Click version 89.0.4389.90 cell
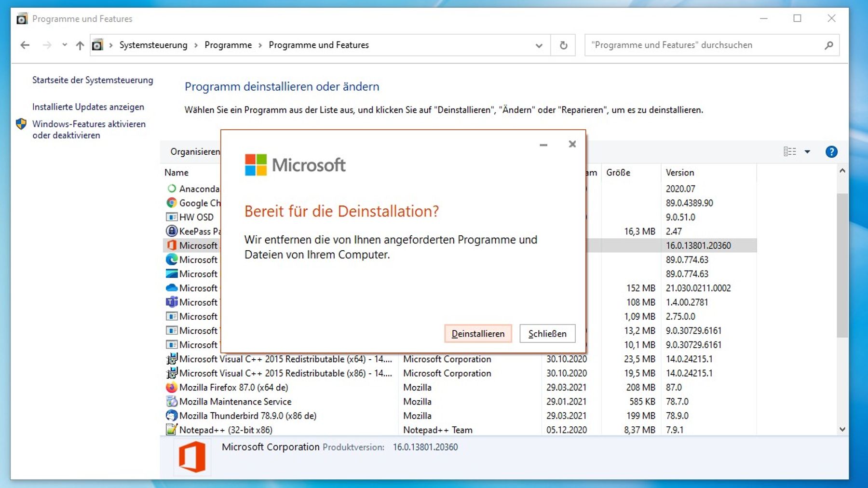 click(689, 203)
